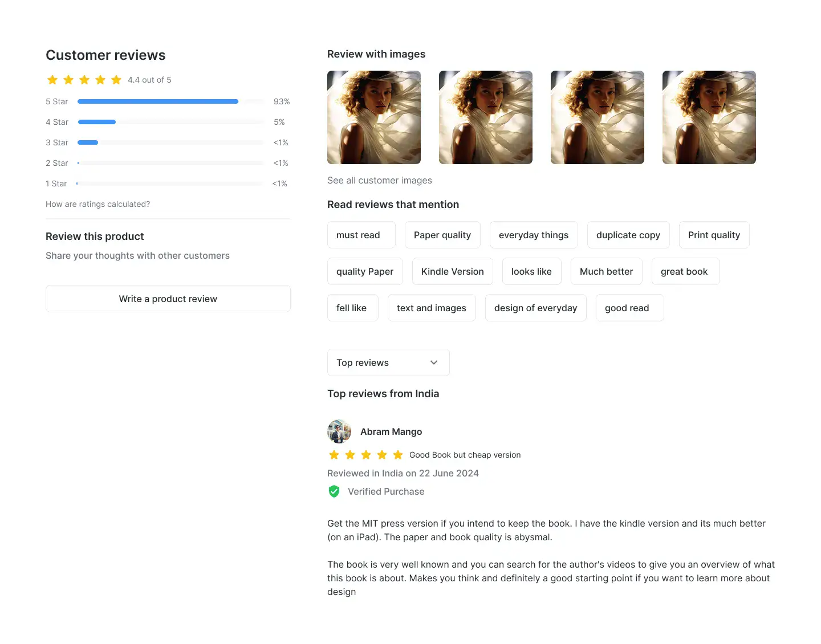Click the fell like tag
The width and height of the screenshot is (821, 644).
click(x=353, y=308)
